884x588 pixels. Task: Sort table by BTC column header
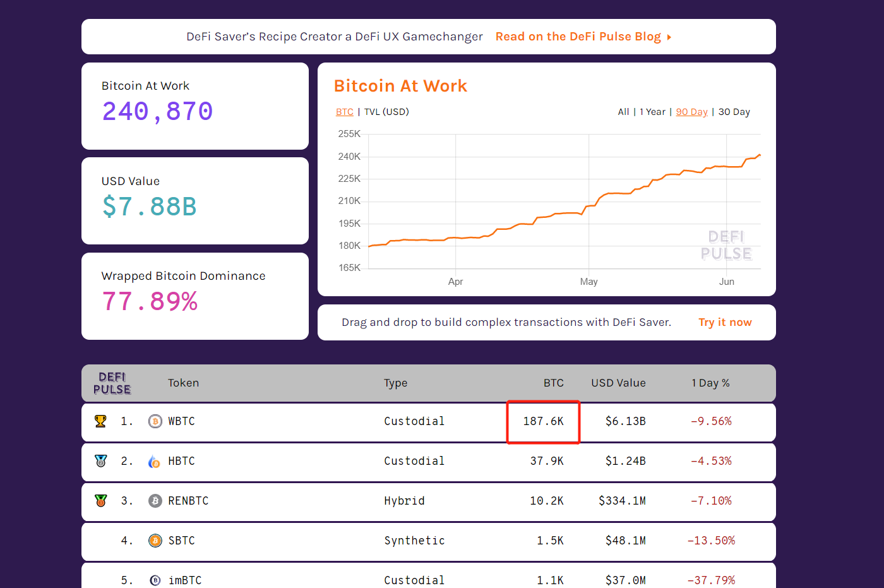tap(554, 383)
